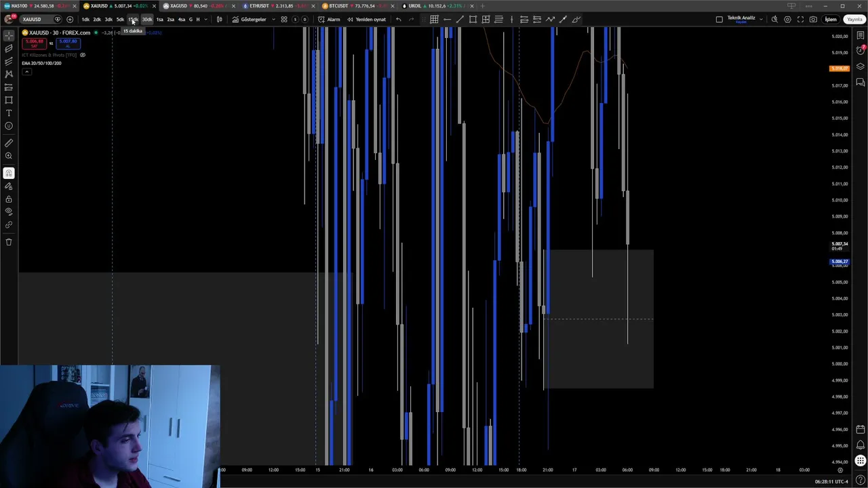Viewport: 868px width, 488px height.
Task: Click the red SAT sell price button
Action: click(35, 43)
